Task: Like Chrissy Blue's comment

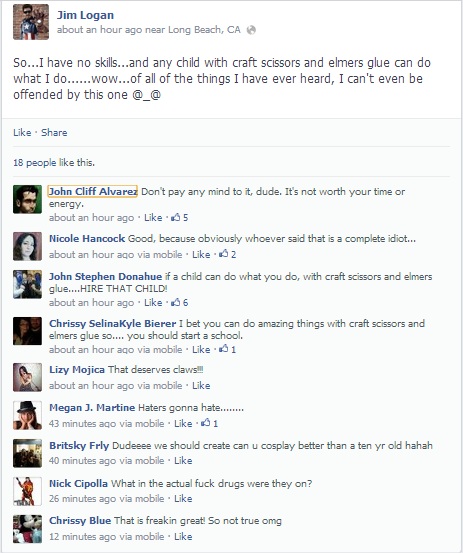Action: 183,537
